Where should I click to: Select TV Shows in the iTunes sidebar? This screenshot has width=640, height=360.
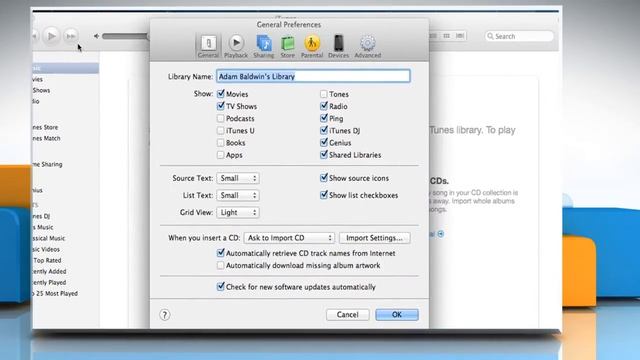pos(42,91)
